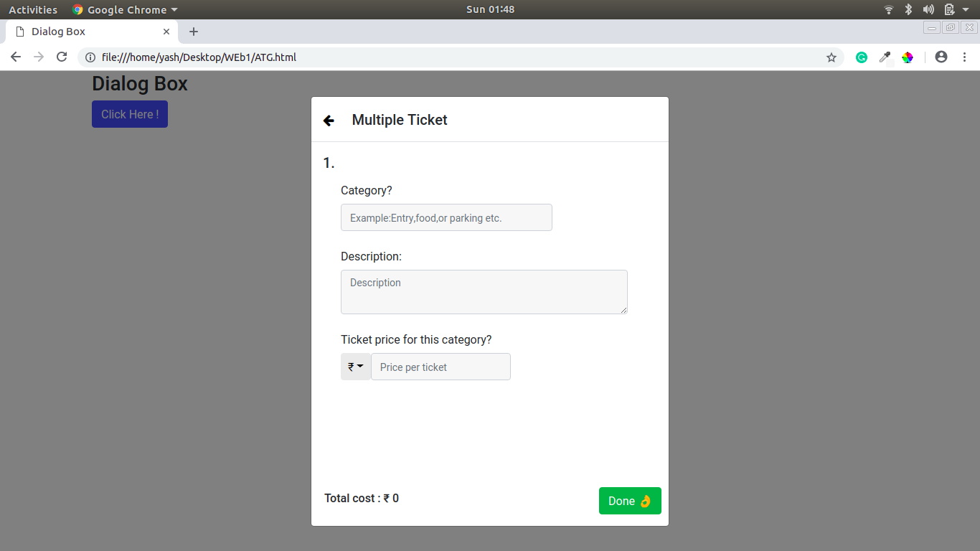Screen dimensions: 980x551
Task: Open the Google Chrome app menu
Action: [125, 9]
